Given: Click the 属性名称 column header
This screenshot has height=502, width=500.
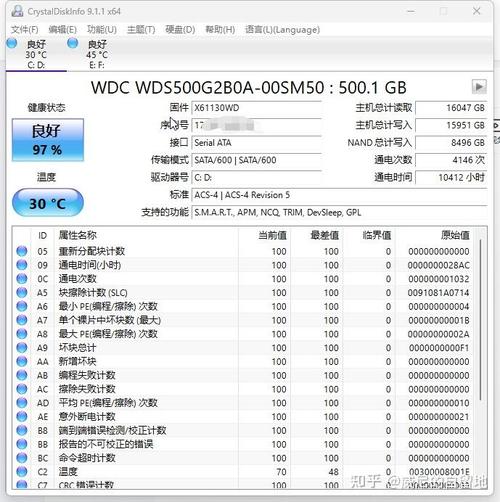Looking at the screenshot, I should [x=146, y=235].
